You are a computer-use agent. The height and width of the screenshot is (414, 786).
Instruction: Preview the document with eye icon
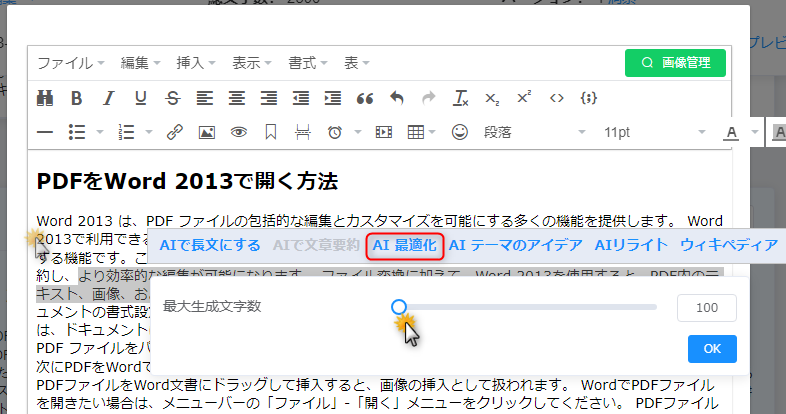click(239, 132)
